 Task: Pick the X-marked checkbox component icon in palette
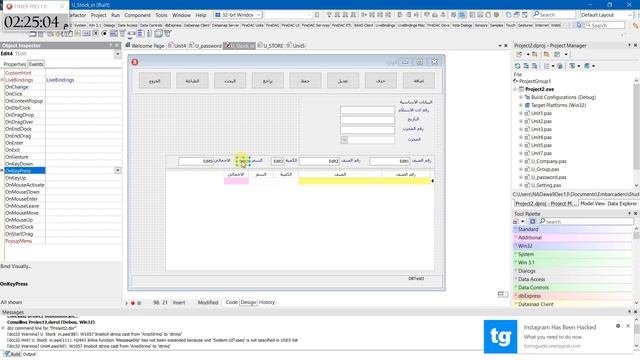pyautogui.click(x=95, y=33)
